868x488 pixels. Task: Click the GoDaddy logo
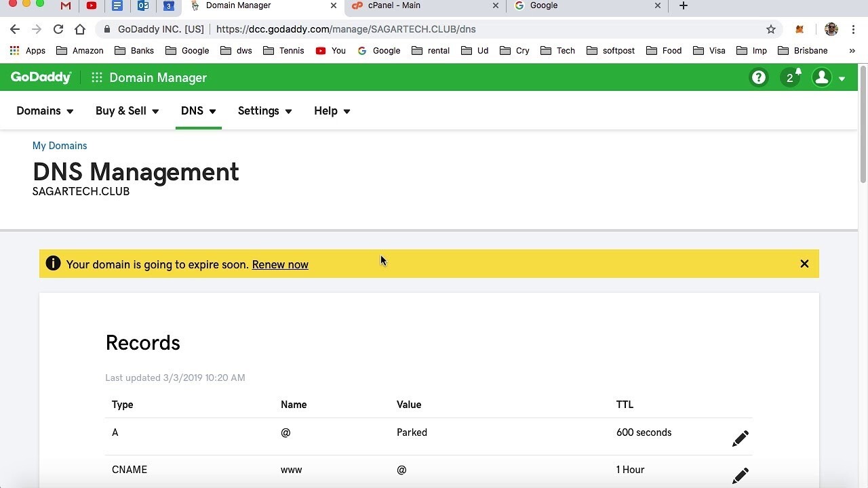(x=41, y=77)
